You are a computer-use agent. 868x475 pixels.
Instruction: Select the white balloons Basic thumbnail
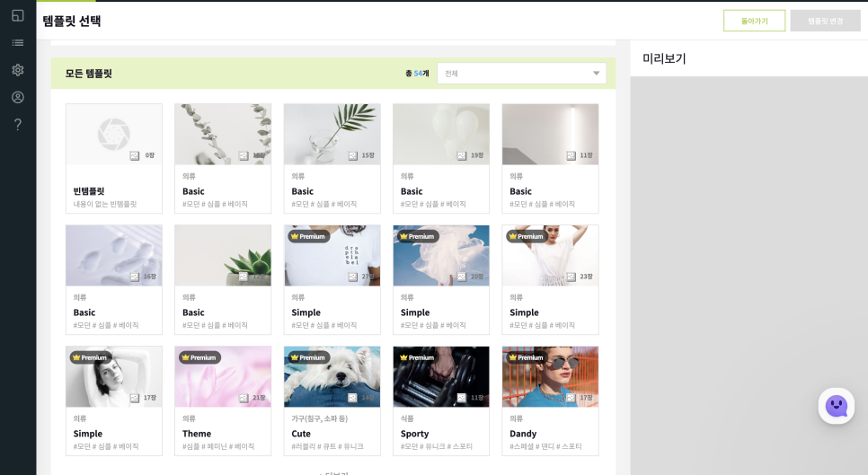coord(441,135)
